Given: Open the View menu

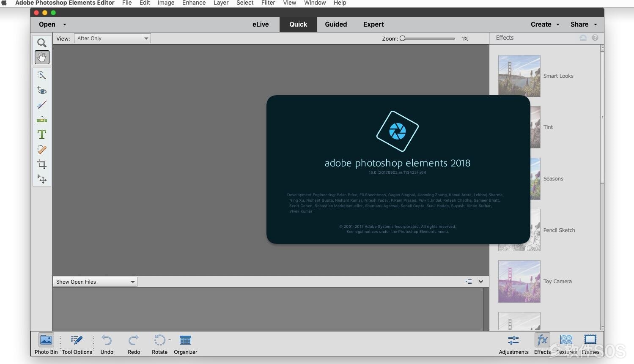Looking at the screenshot, I should coord(289,3).
